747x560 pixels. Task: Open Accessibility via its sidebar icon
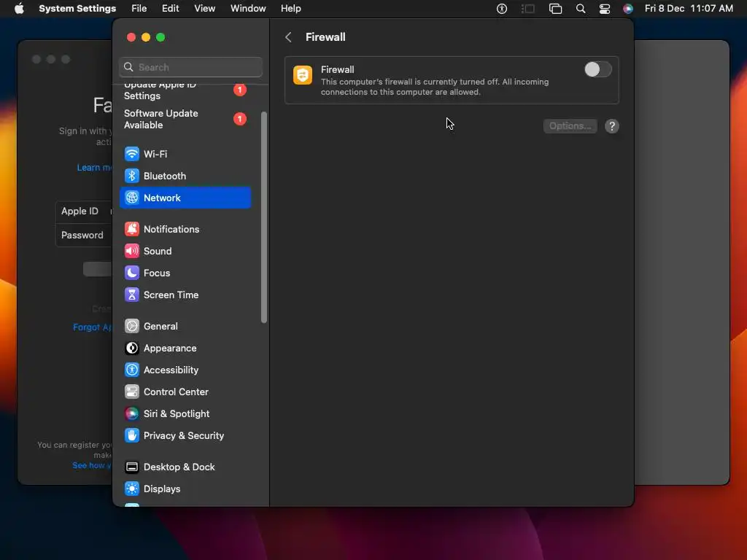tap(132, 370)
